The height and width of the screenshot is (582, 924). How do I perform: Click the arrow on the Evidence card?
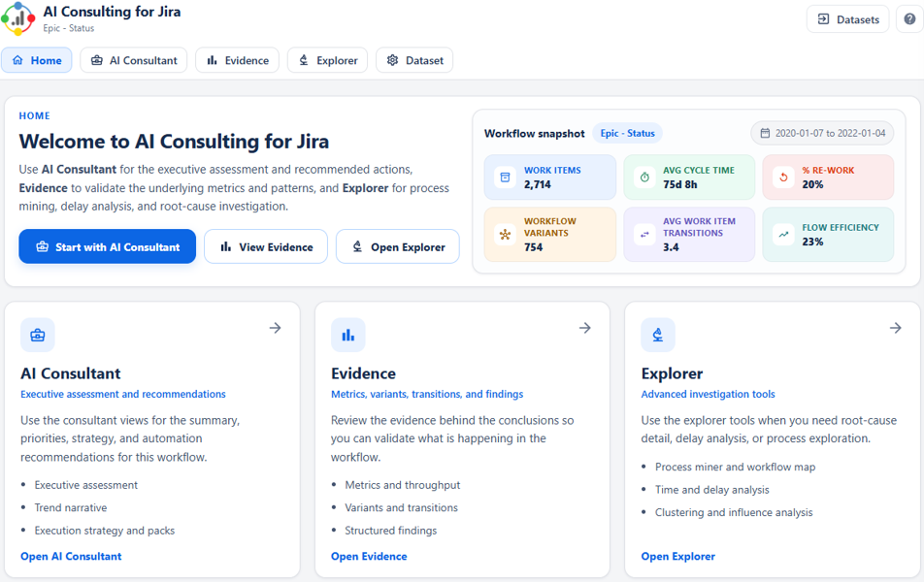point(585,328)
